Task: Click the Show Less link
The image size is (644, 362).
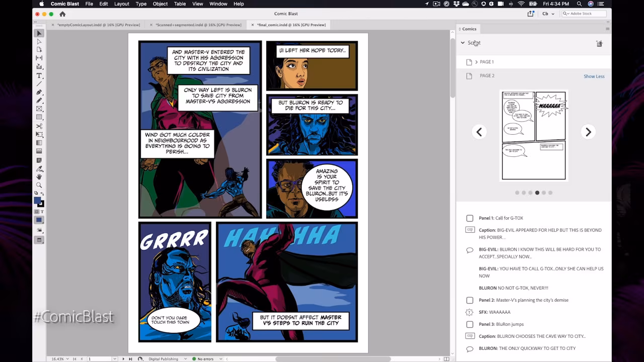Action: pyautogui.click(x=594, y=76)
